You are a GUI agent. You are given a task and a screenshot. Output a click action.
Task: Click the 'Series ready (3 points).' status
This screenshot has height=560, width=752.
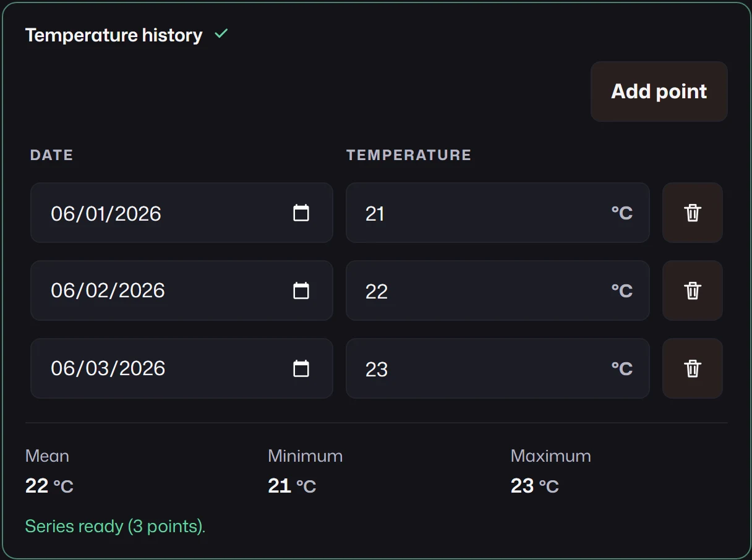coord(115,527)
